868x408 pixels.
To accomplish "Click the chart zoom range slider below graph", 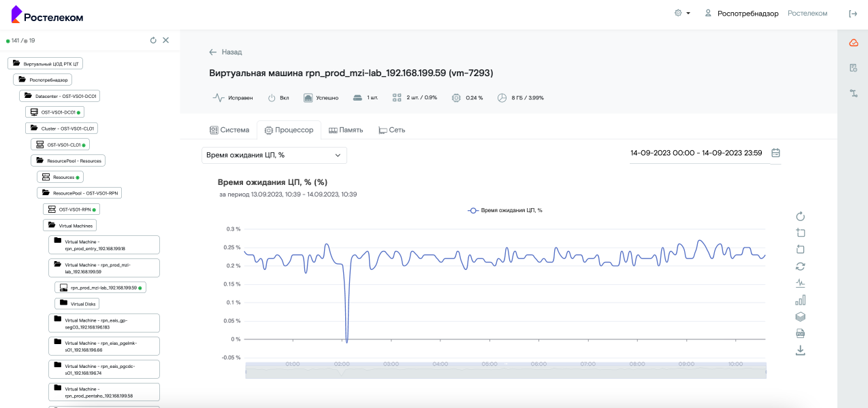I will pyautogui.click(x=505, y=371).
